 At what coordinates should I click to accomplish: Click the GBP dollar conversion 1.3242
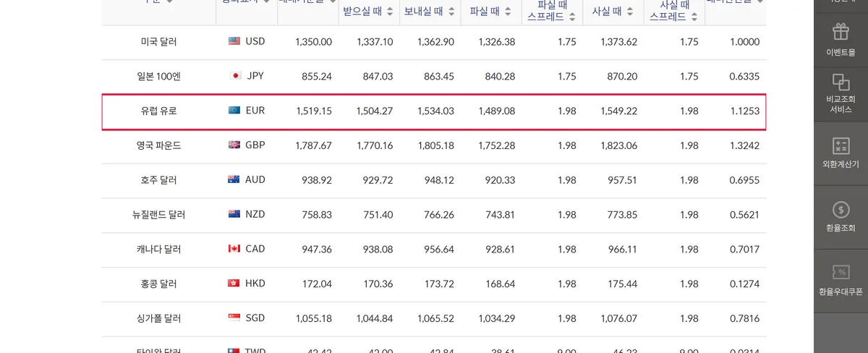(744, 145)
